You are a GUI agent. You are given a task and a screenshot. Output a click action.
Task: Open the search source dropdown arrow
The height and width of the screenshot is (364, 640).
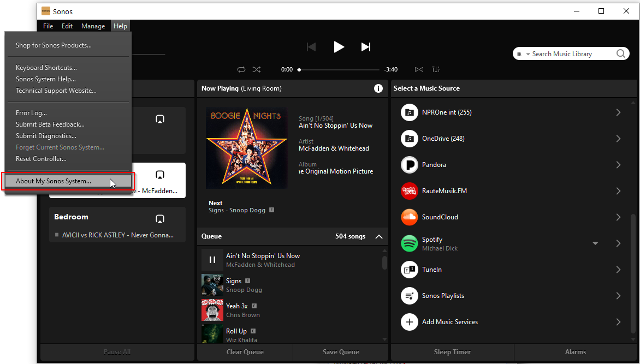pyautogui.click(x=528, y=54)
